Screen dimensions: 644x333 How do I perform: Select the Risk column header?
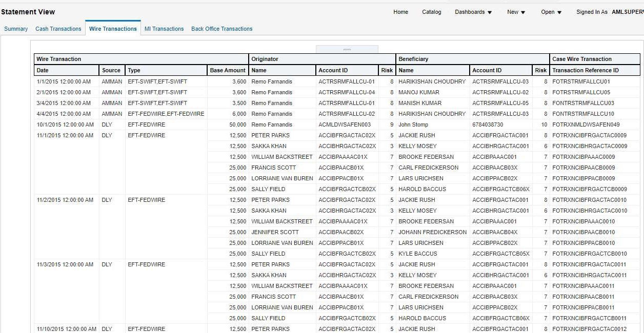coord(387,70)
